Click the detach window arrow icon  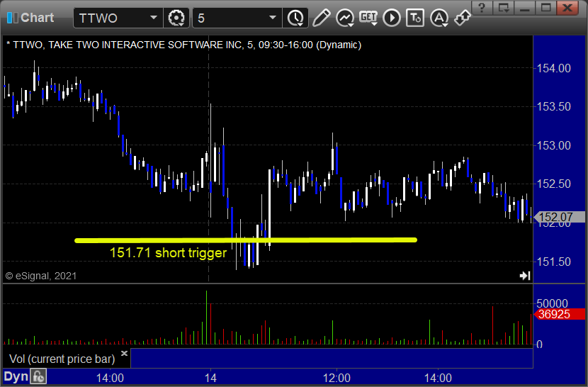[x=463, y=18]
